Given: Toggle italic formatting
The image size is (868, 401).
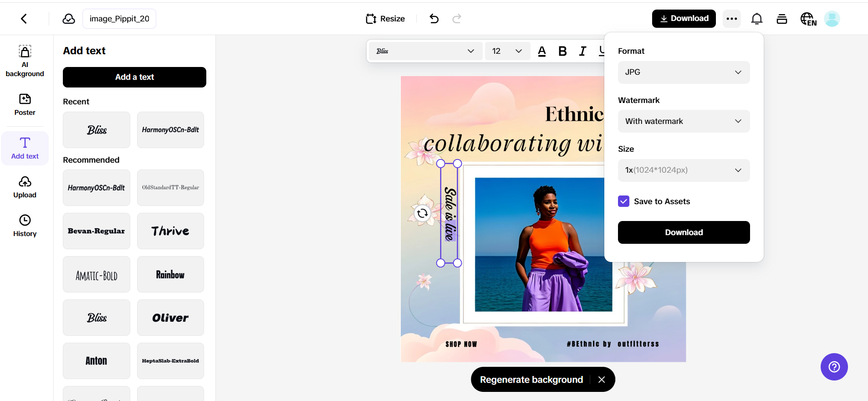Looking at the screenshot, I should pos(582,51).
